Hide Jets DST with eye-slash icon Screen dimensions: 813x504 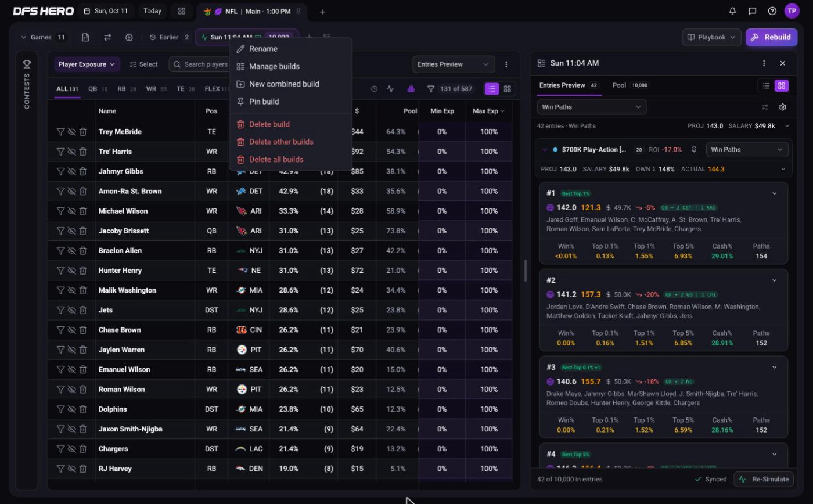tap(71, 310)
